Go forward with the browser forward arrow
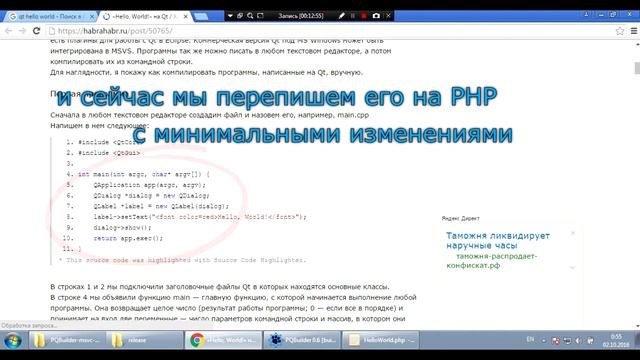 click(x=22, y=31)
